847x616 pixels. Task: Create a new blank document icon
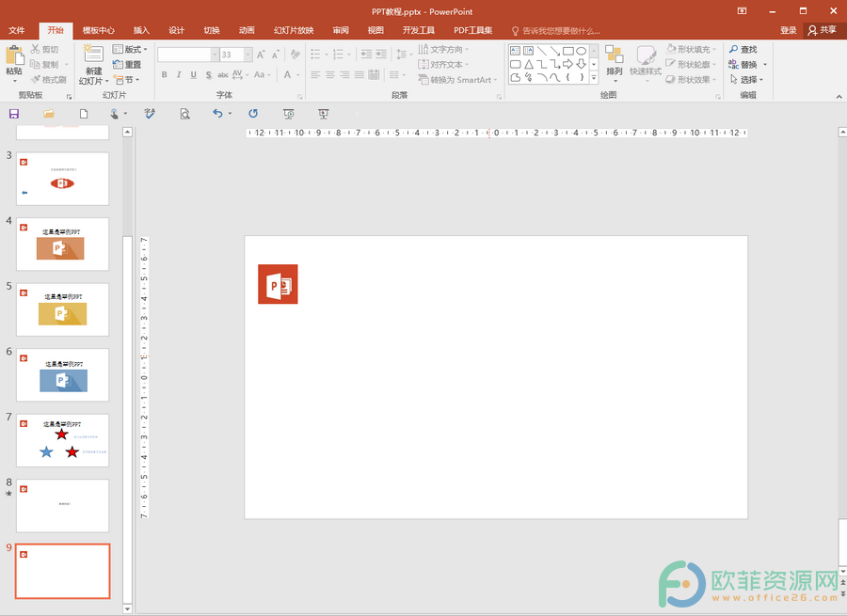click(83, 114)
